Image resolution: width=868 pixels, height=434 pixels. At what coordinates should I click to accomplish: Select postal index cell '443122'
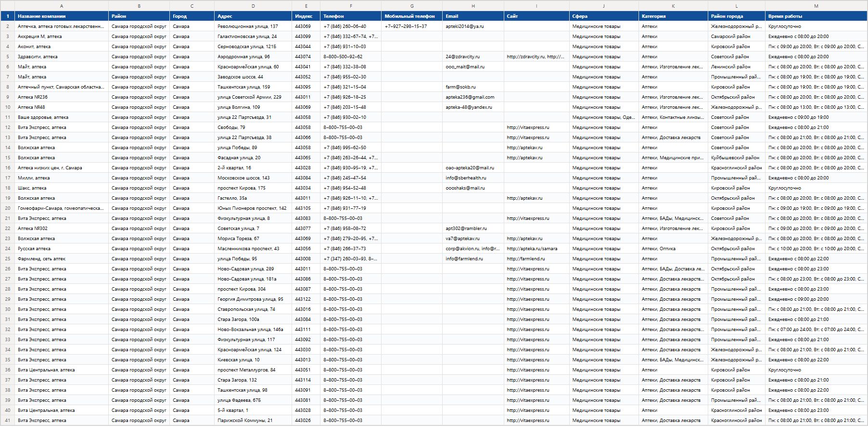pos(306,299)
